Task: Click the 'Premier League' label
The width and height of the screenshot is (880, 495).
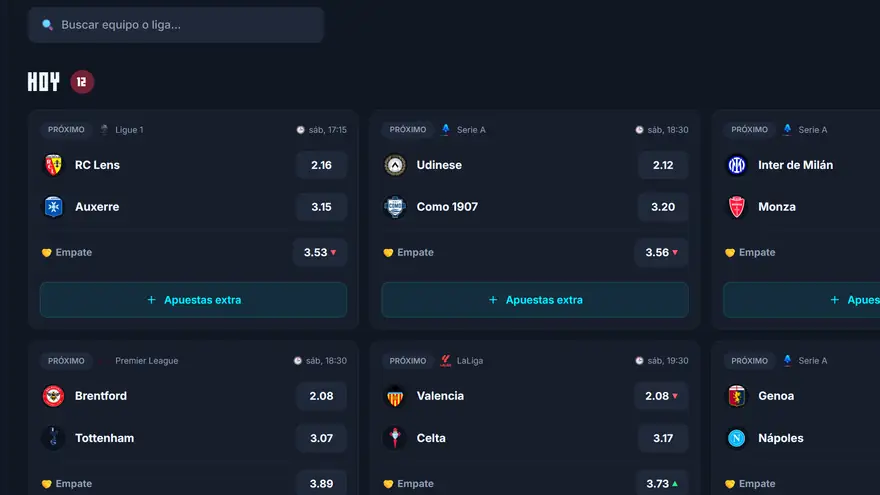Action: [146, 360]
